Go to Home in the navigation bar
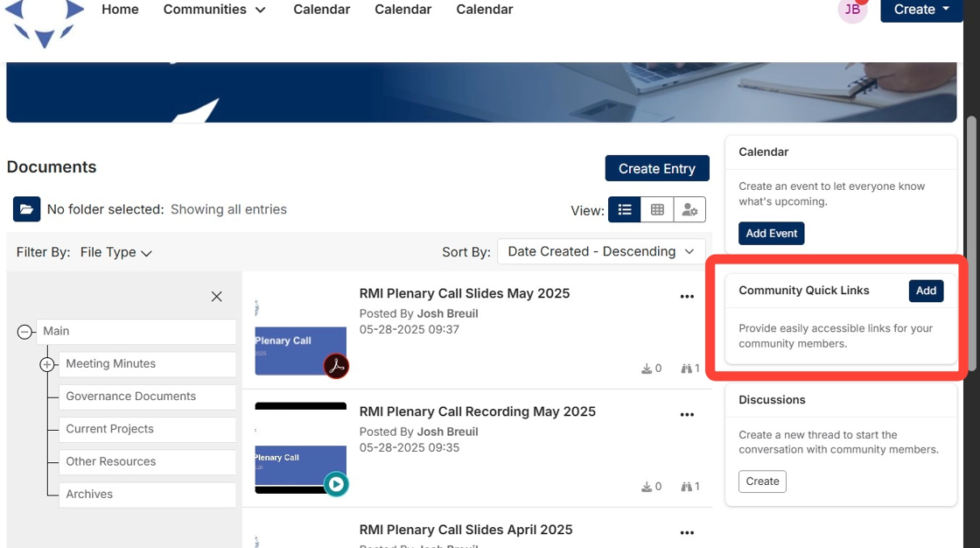The height and width of the screenshot is (548, 980). [120, 10]
